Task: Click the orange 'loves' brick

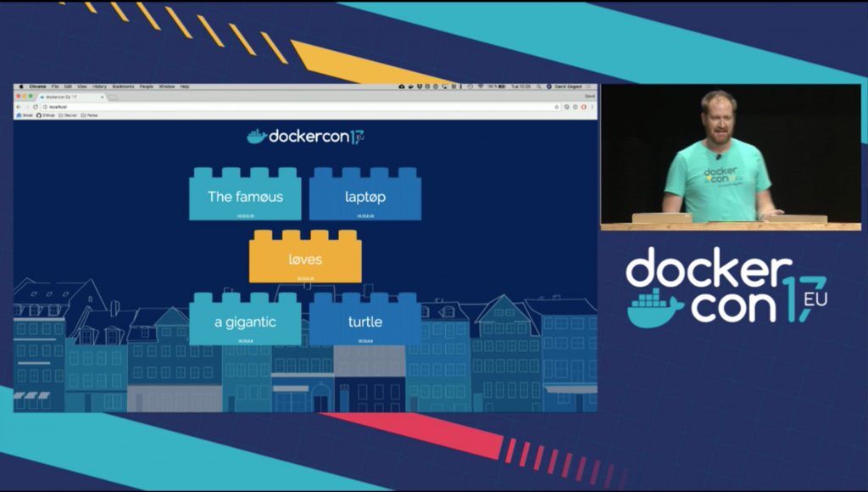Action: [x=305, y=256]
